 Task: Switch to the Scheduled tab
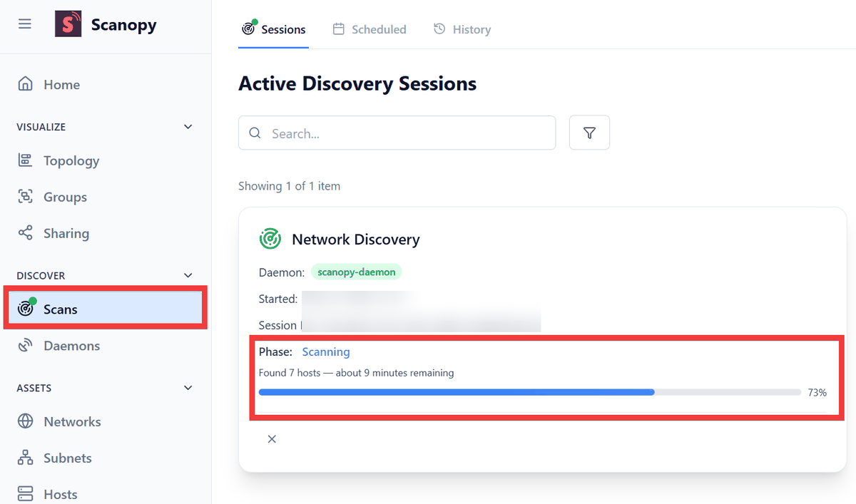pyautogui.click(x=370, y=30)
